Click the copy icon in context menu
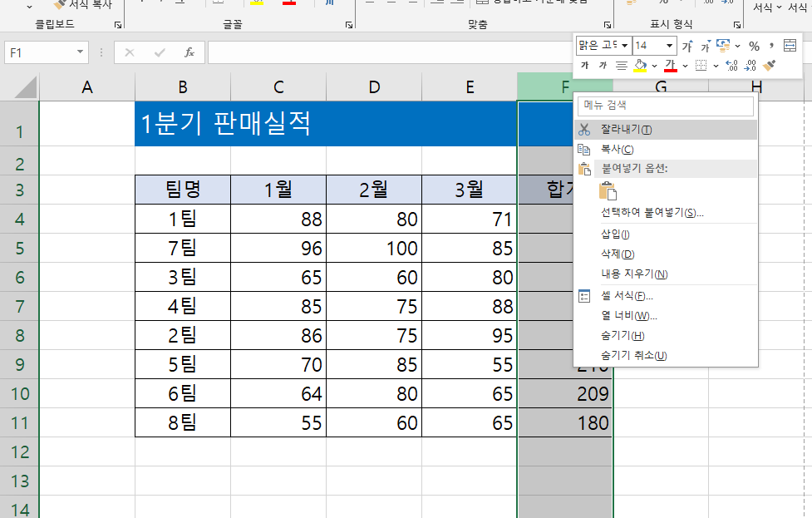Viewport: 812px width, 518px height. (x=584, y=150)
